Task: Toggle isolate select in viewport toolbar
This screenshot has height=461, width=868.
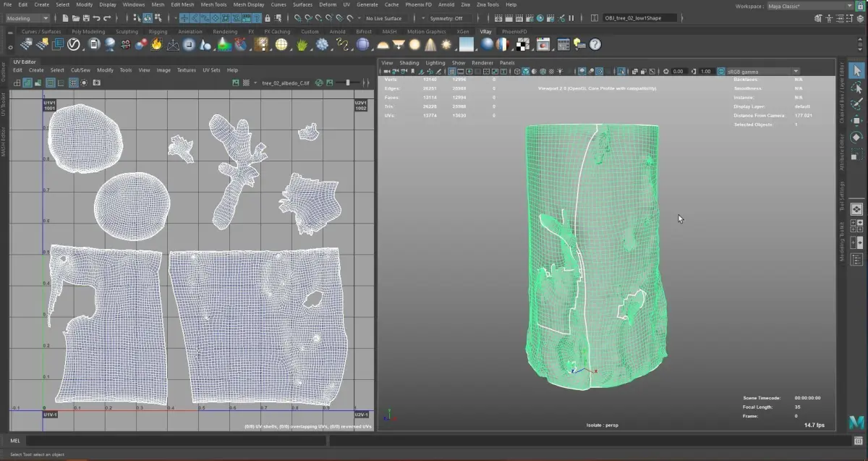Action: [621, 72]
